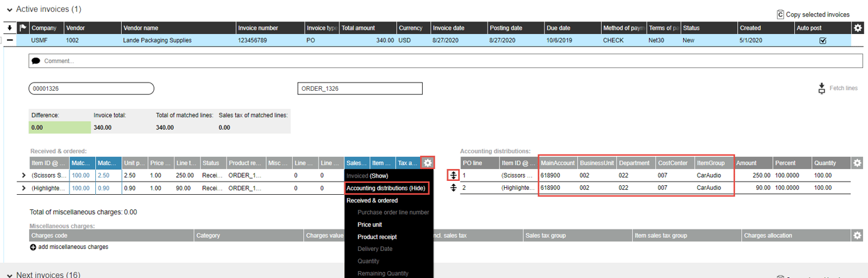Image resolution: width=868 pixels, height=278 pixels.
Task: Click split icon for PO line 1
Action: pyautogui.click(x=454, y=175)
